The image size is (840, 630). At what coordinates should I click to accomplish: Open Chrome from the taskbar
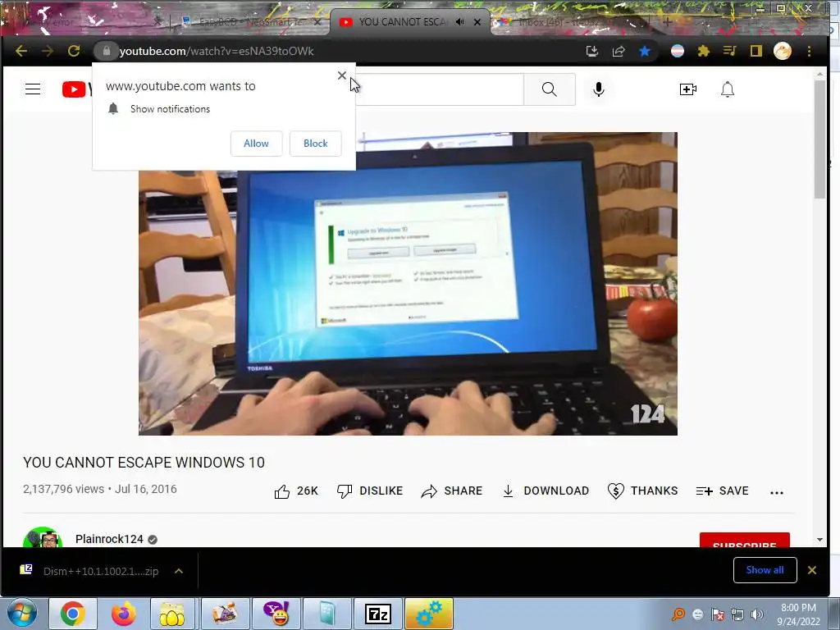point(72,614)
